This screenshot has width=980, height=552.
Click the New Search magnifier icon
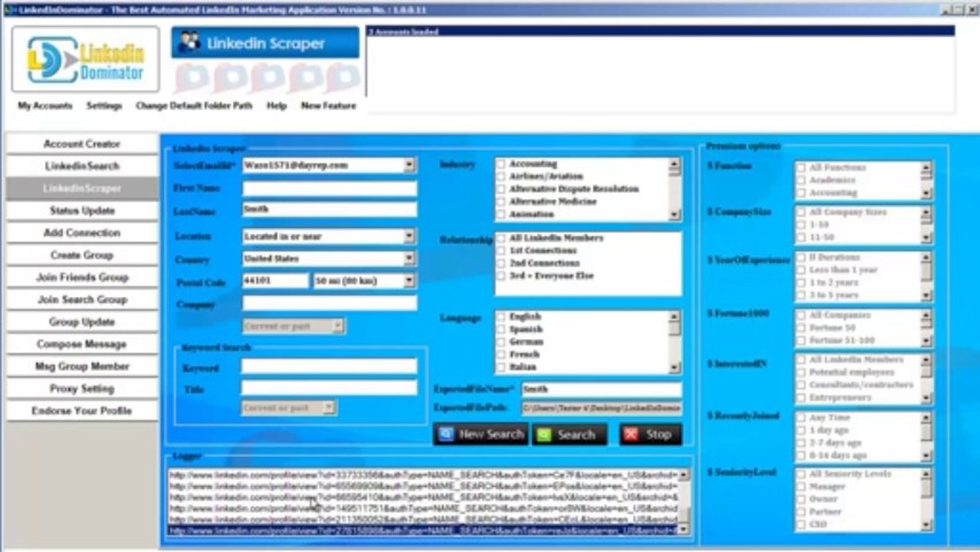click(446, 434)
